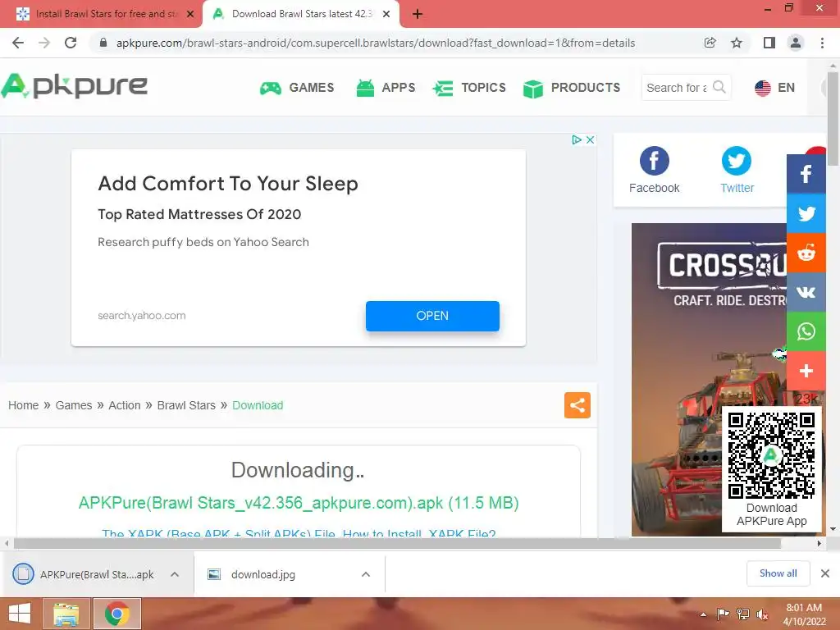
Task: Open File Explorer from taskbar
Action: point(66,614)
